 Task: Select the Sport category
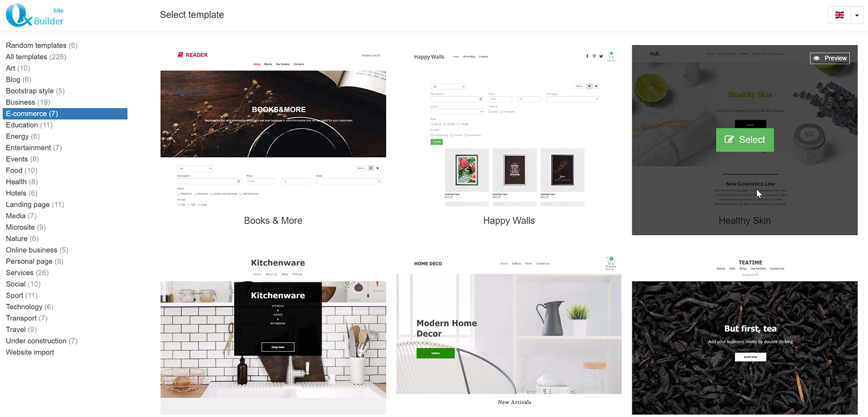click(22, 296)
